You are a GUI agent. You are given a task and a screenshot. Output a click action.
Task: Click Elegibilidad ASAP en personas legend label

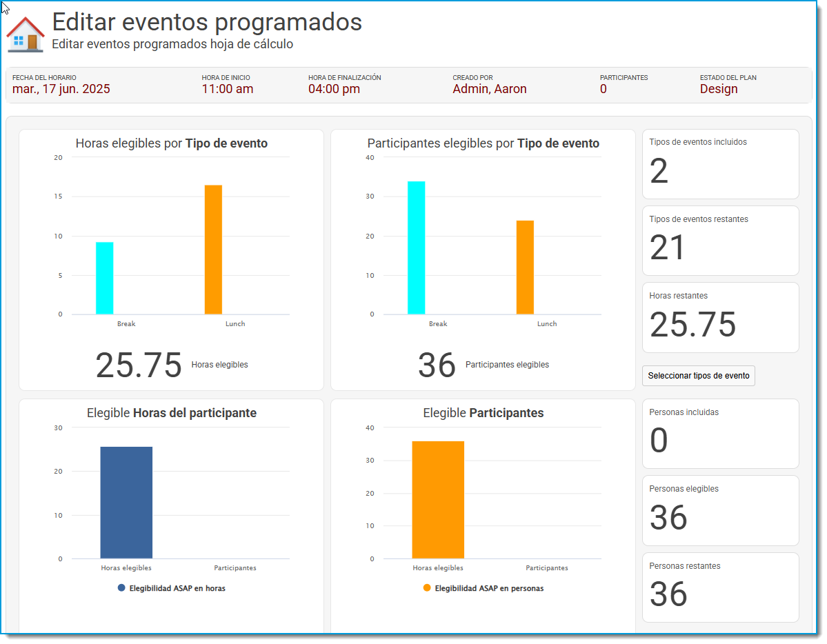pos(489,588)
